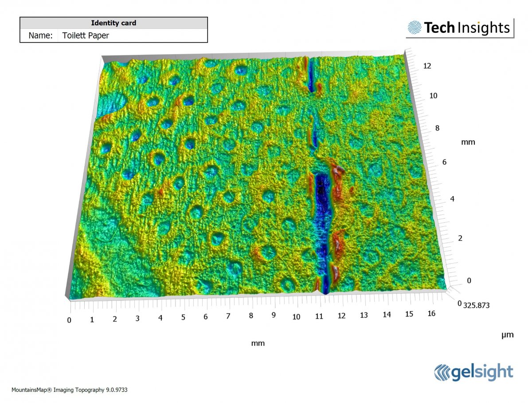Select the Identity card header
The height and width of the screenshot is (403, 532).
click(113, 23)
